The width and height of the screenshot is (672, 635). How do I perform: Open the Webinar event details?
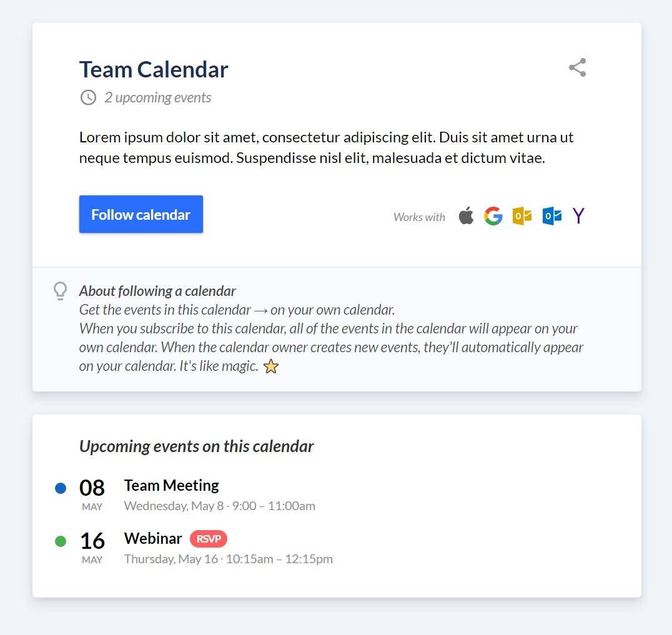pos(152,538)
